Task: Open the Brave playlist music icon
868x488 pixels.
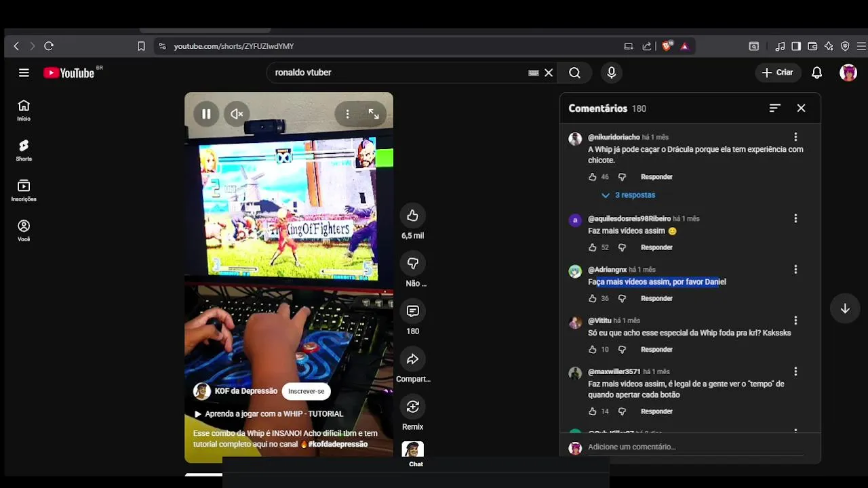Action: pyautogui.click(x=780, y=46)
